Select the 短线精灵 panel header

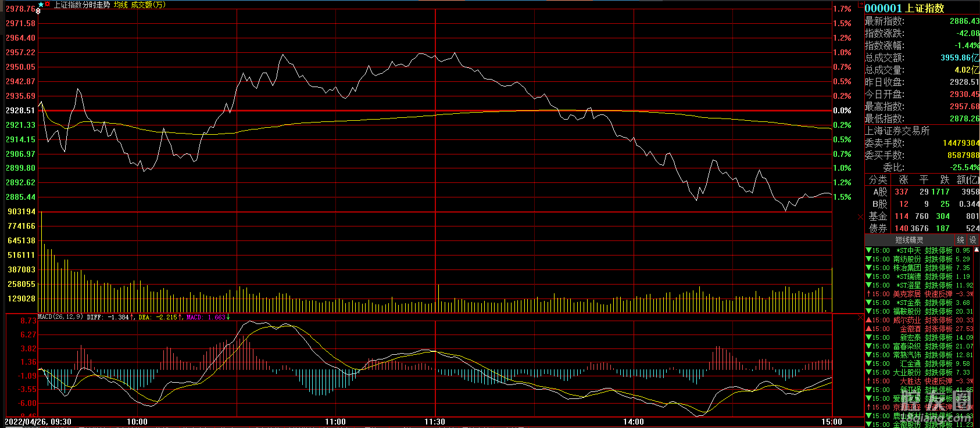point(909,240)
